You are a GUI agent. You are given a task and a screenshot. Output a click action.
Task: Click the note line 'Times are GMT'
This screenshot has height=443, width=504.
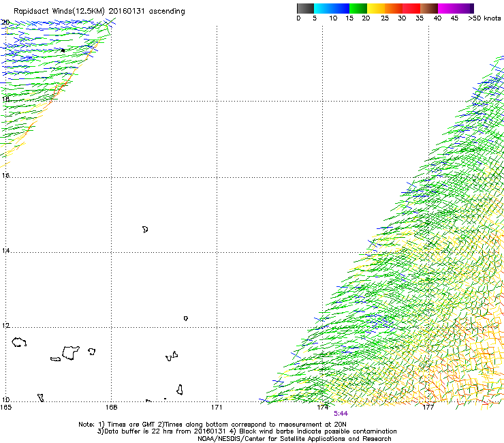point(131,425)
